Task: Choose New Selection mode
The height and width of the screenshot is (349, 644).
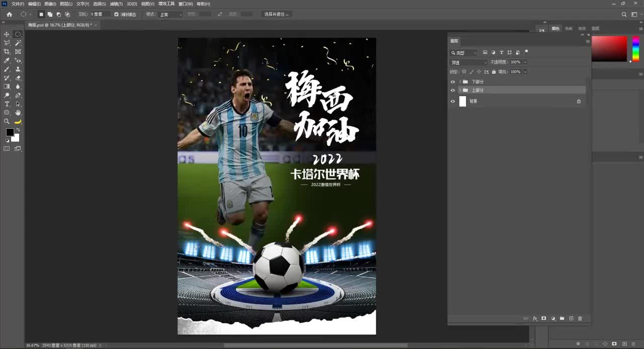Action: [x=41, y=15]
